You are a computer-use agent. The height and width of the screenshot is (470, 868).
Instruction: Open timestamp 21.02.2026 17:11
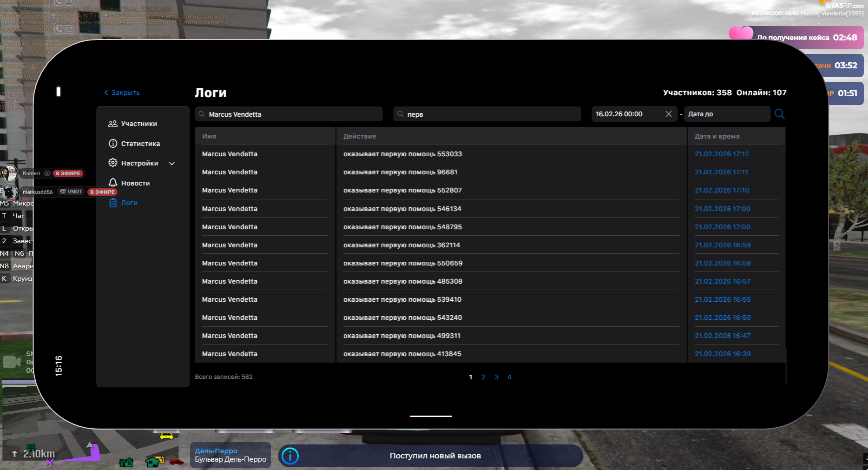(x=721, y=172)
